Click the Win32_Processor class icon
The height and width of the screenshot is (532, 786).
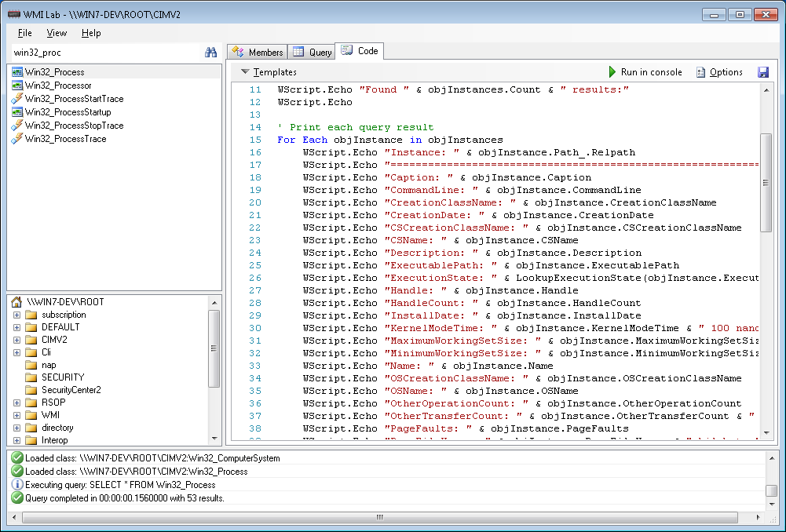coord(17,86)
